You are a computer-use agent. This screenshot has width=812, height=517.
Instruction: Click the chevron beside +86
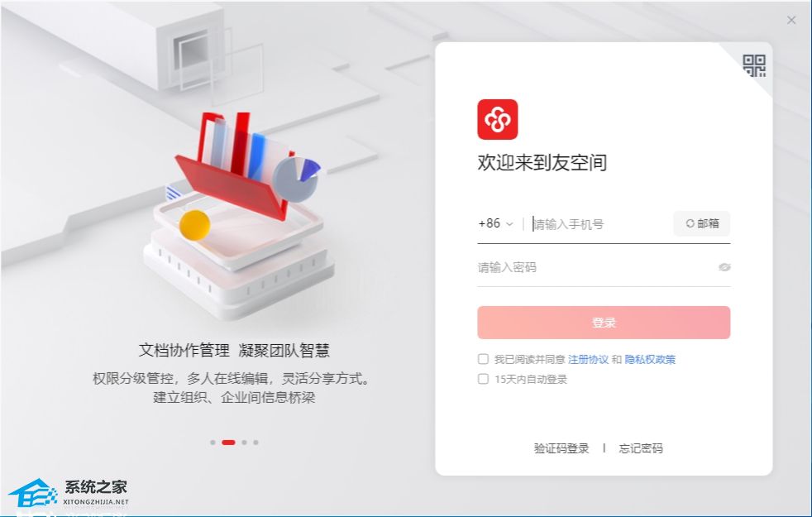509,224
